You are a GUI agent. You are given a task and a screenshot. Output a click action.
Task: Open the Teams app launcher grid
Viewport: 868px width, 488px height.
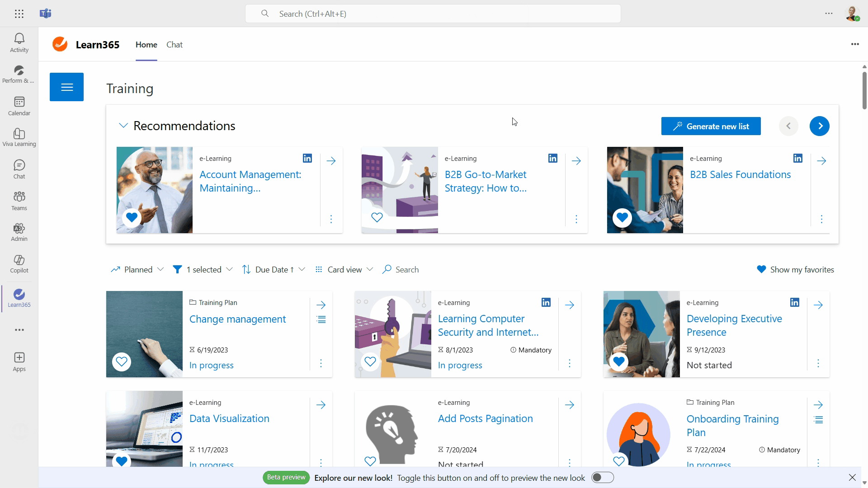pos(19,14)
